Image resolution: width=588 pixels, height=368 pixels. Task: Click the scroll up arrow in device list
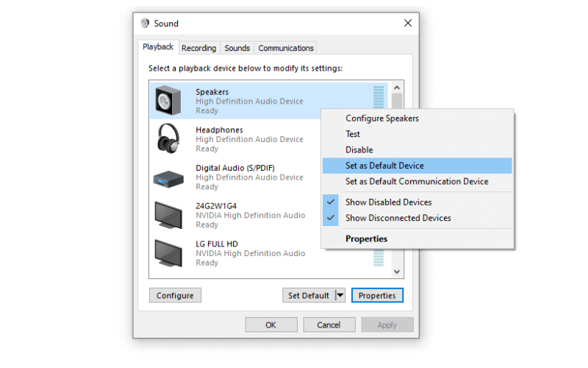click(397, 88)
